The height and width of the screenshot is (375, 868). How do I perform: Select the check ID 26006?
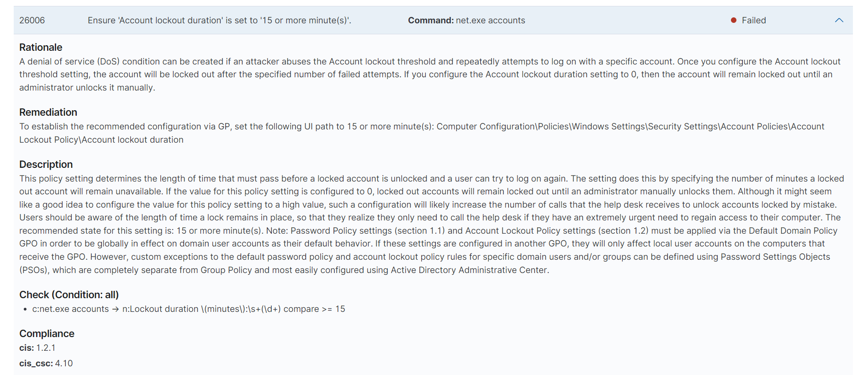[x=32, y=20]
